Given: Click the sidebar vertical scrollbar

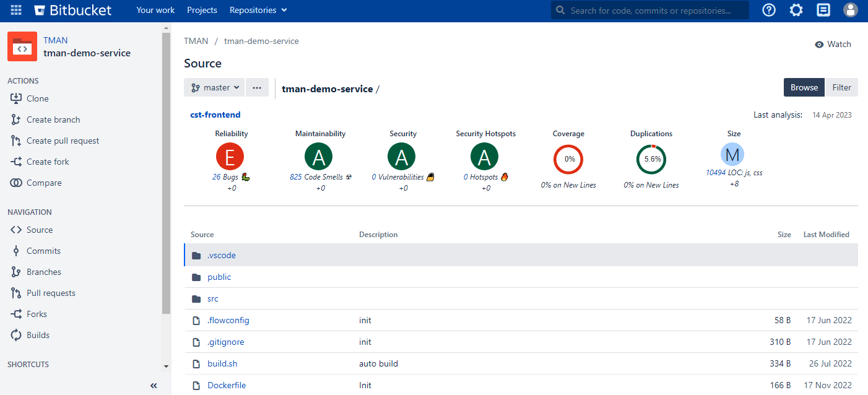Looking at the screenshot, I should pyautogui.click(x=166, y=173).
